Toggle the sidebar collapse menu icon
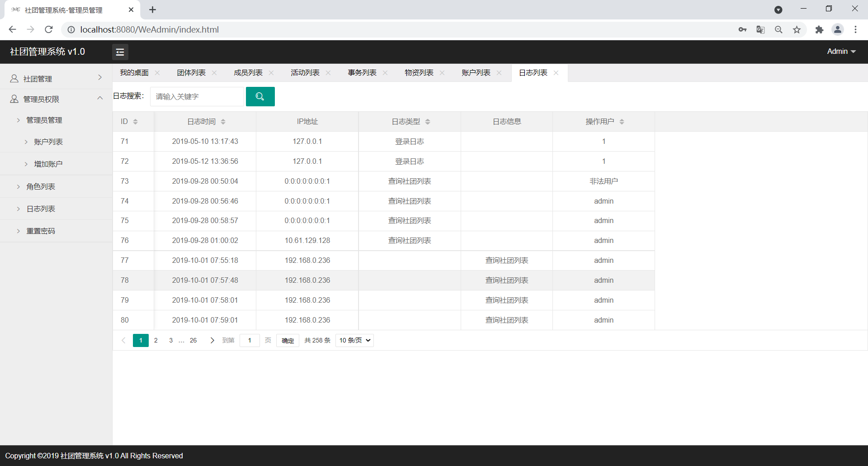Image resolution: width=868 pixels, height=466 pixels. pyautogui.click(x=120, y=52)
